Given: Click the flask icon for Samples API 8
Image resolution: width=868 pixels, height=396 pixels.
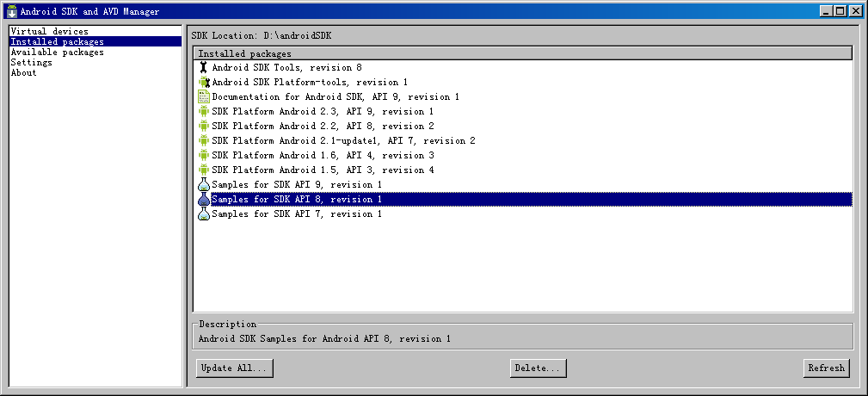Looking at the screenshot, I should tap(204, 199).
